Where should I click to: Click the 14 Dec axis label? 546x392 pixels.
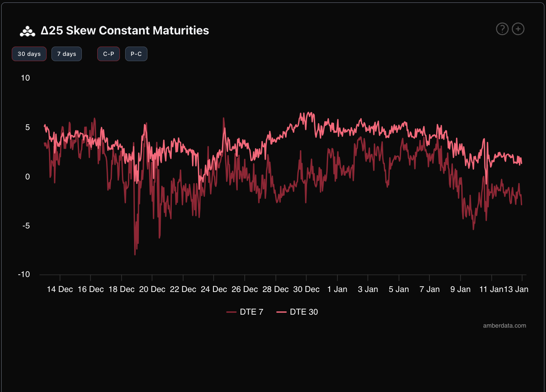coord(60,289)
